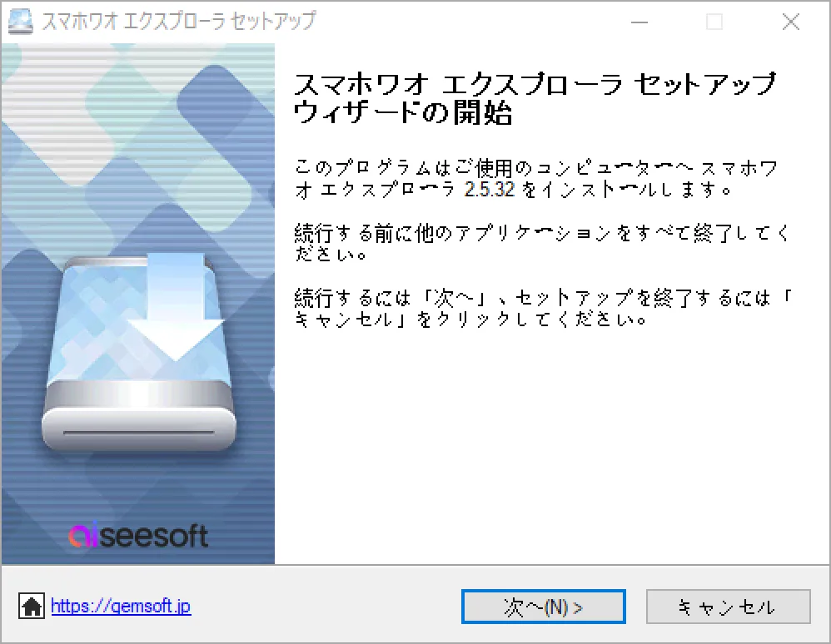
Task: Click the paragraph starting 続行するには「次へ」
Action: coord(543,308)
